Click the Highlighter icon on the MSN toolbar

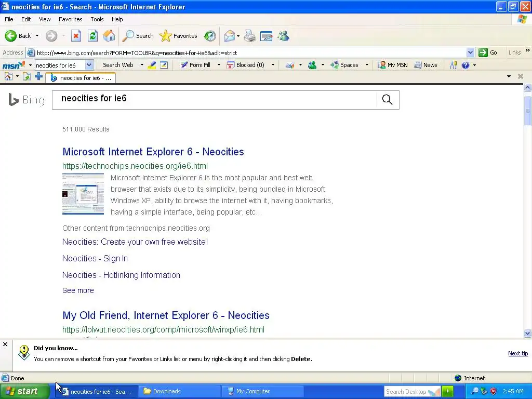(152, 65)
